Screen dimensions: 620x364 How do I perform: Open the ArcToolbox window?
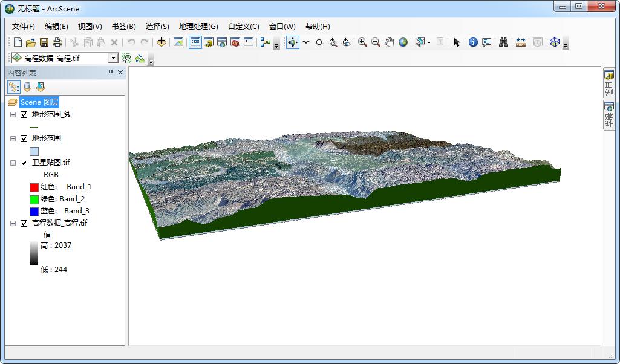(x=235, y=42)
